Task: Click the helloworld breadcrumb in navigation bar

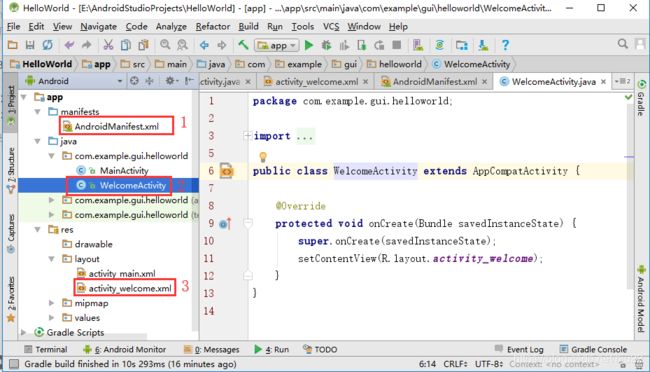Action: [x=394, y=64]
